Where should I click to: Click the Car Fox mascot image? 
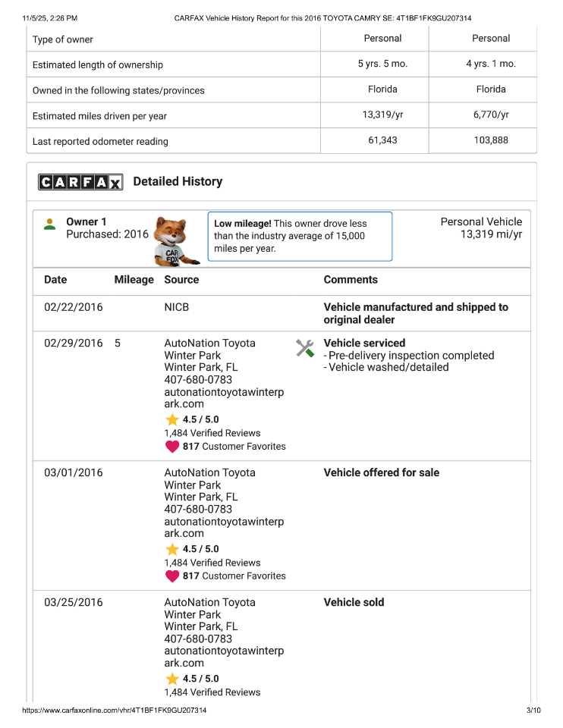coord(175,241)
